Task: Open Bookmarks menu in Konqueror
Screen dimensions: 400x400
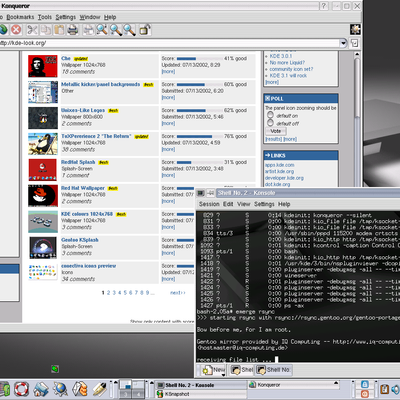Action: pyautogui.click(x=20, y=17)
